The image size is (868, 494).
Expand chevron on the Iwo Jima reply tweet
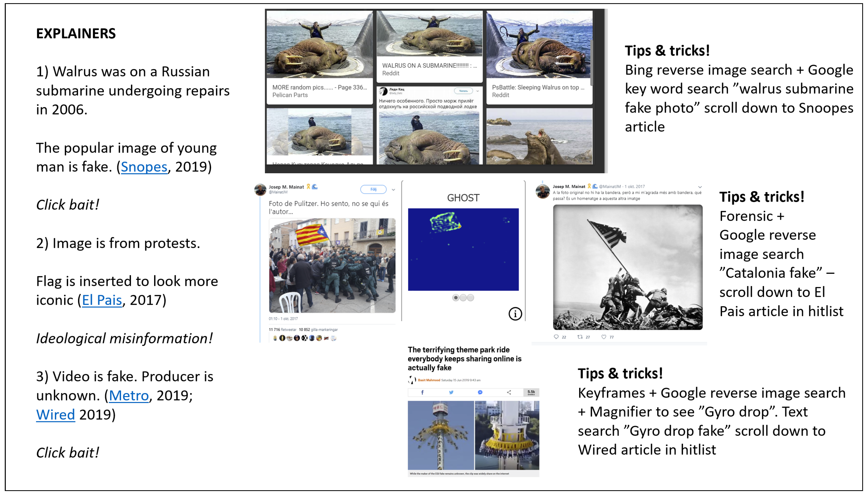point(700,187)
